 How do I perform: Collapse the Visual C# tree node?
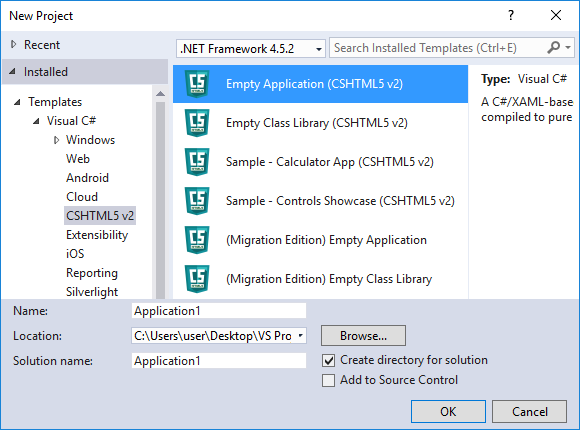tap(36, 121)
